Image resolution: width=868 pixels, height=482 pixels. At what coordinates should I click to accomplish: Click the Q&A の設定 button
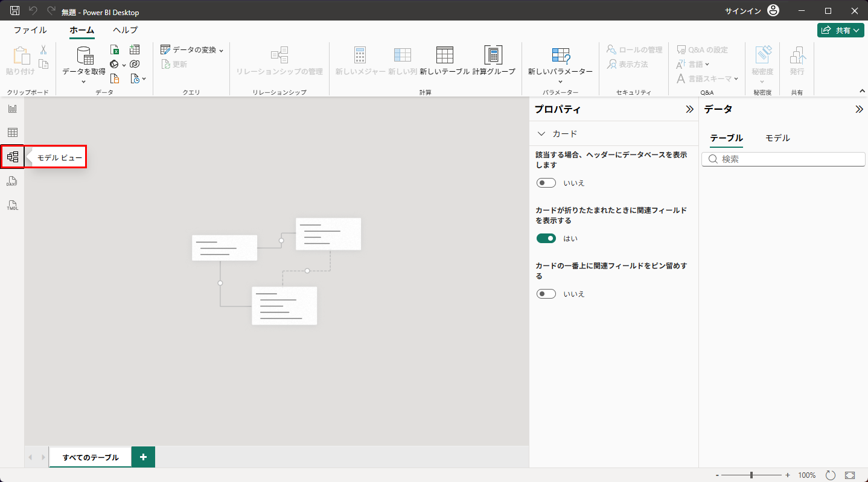pos(702,49)
